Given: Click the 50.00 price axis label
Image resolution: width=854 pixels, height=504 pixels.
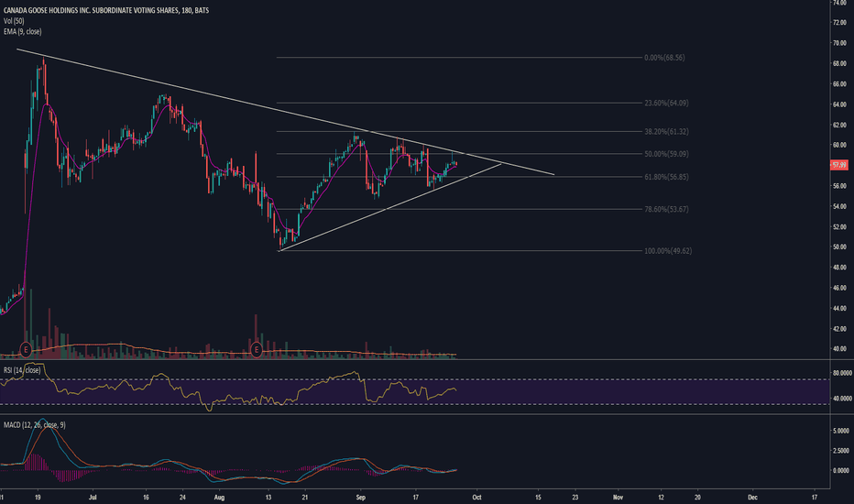Looking at the screenshot, I should click(839, 247).
